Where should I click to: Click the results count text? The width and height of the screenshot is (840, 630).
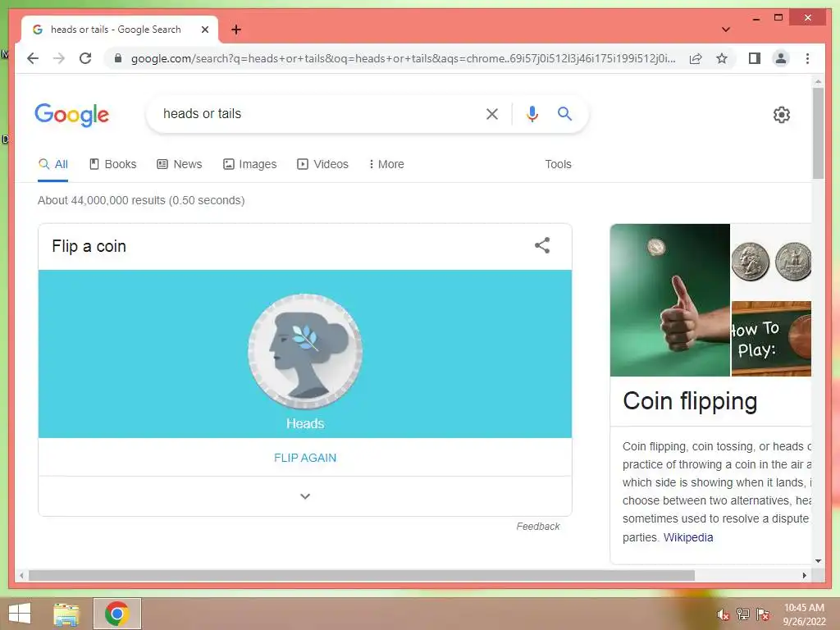[x=141, y=200]
